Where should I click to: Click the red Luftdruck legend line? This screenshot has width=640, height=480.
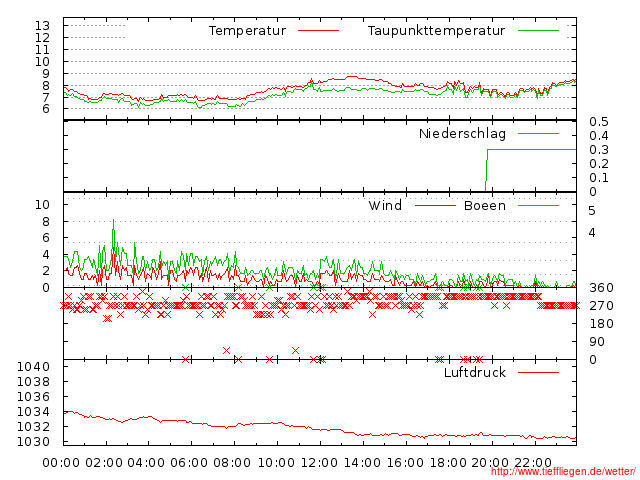point(538,372)
